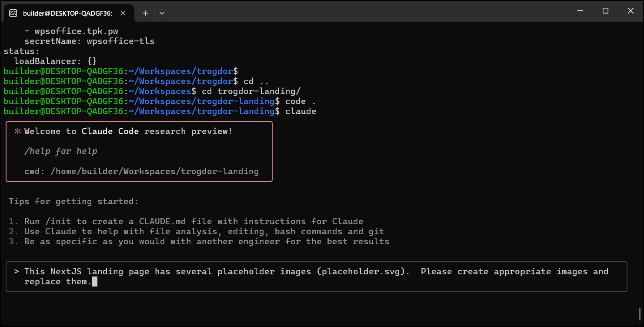Click "Welcome to Claude Code research preview!" text
The image size is (644, 327).
(128, 131)
